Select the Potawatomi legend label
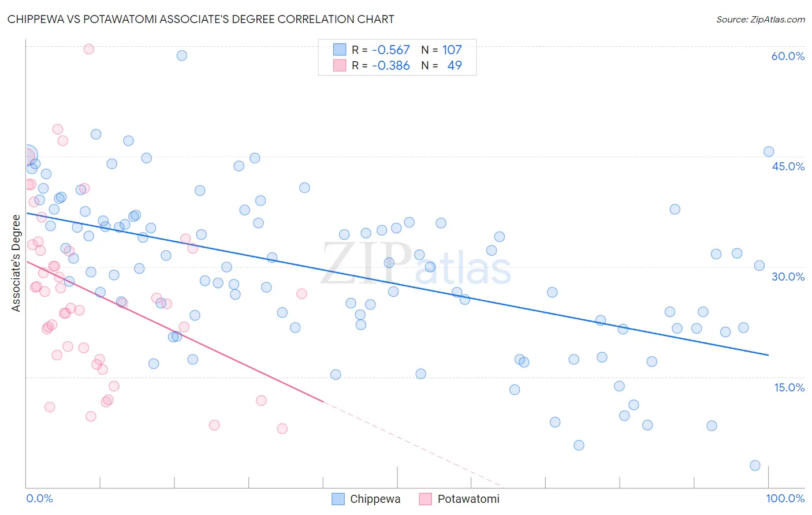812x515 pixels. [x=468, y=499]
